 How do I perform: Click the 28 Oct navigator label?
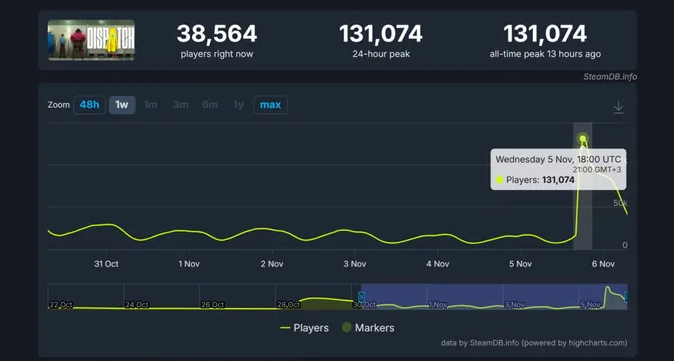(288, 304)
